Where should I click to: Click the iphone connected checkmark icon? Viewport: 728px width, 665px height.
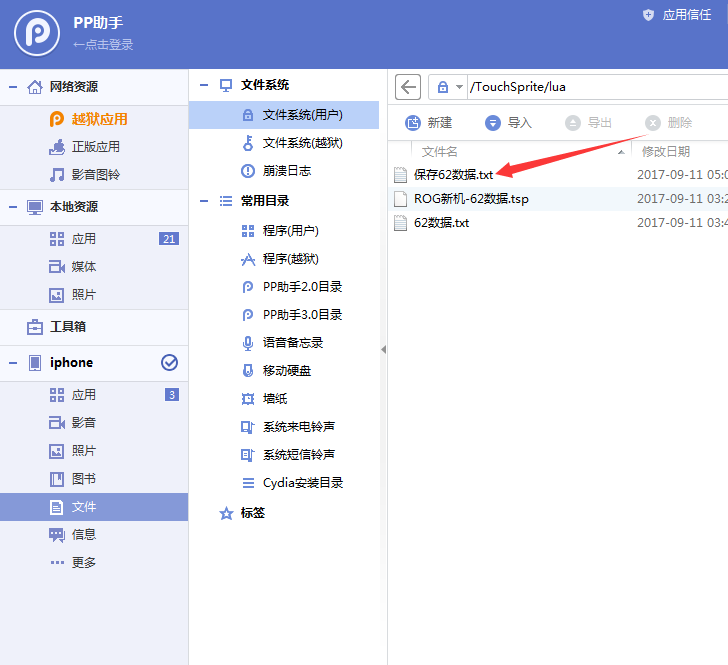coord(169,363)
